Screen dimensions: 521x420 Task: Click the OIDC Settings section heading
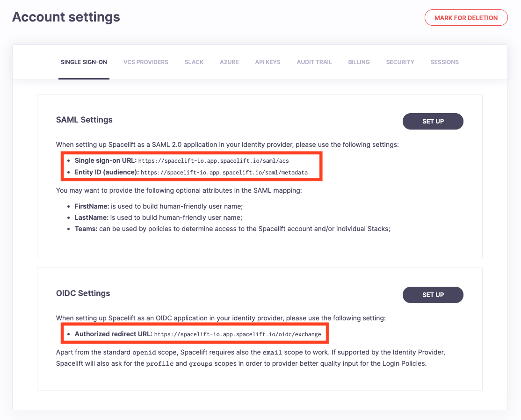(83, 293)
